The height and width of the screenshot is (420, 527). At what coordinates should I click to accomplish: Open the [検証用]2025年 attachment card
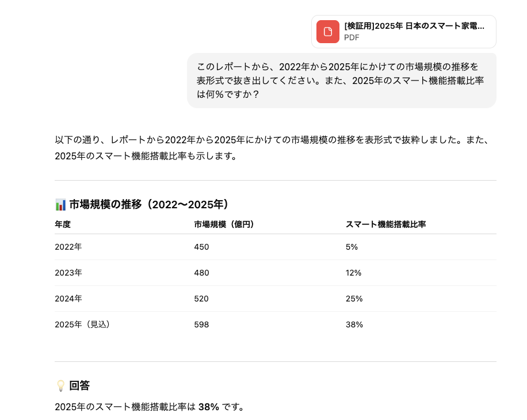(403, 32)
